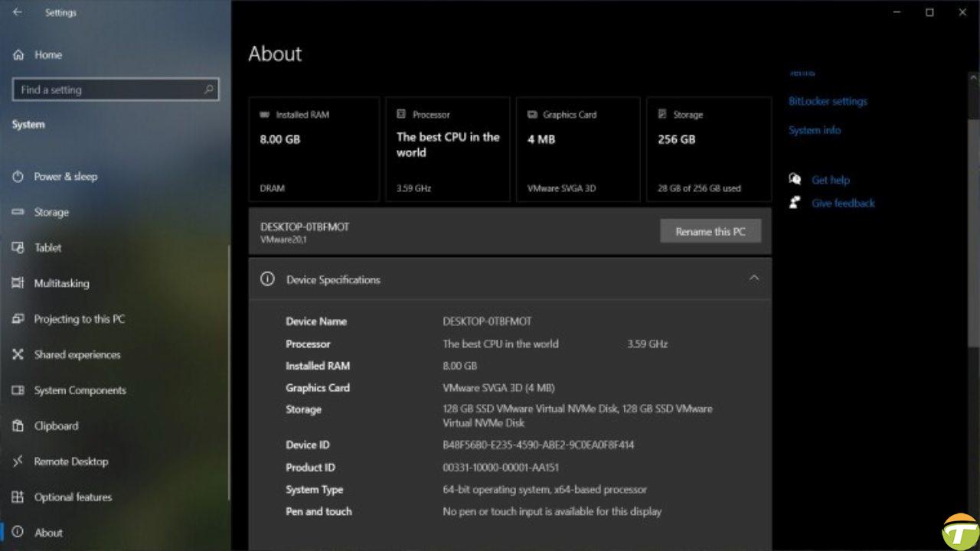980x551 pixels.
Task: Click the Rename this PC button
Action: (710, 231)
